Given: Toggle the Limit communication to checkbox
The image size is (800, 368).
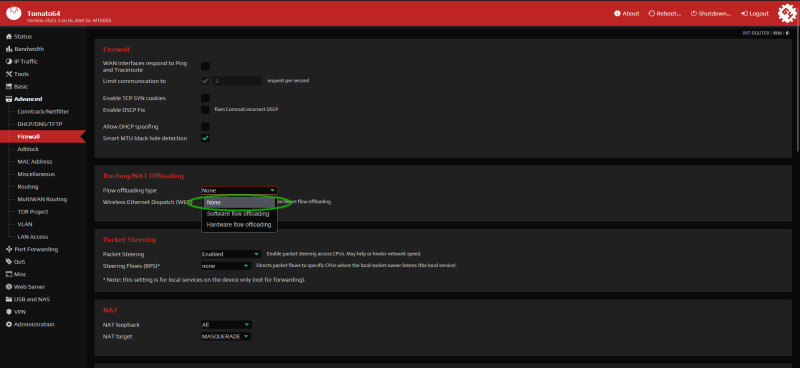Looking at the screenshot, I should point(205,81).
